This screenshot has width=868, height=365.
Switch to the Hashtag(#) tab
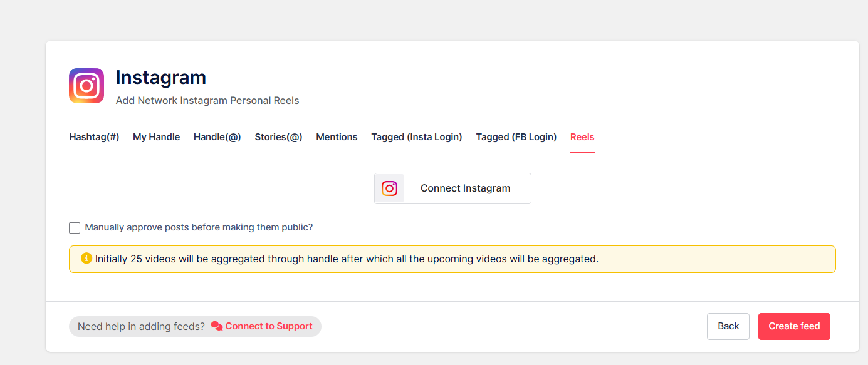[x=94, y=136]
